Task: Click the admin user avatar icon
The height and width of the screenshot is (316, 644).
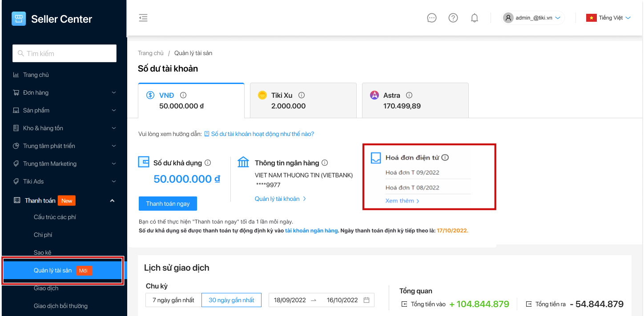Action: point(508,18)
